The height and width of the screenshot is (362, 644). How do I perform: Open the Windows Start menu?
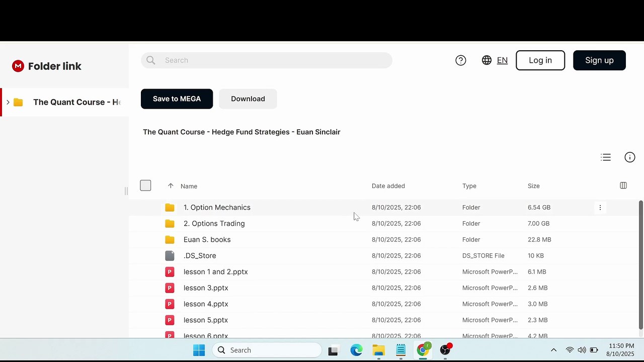click(199, 350)
